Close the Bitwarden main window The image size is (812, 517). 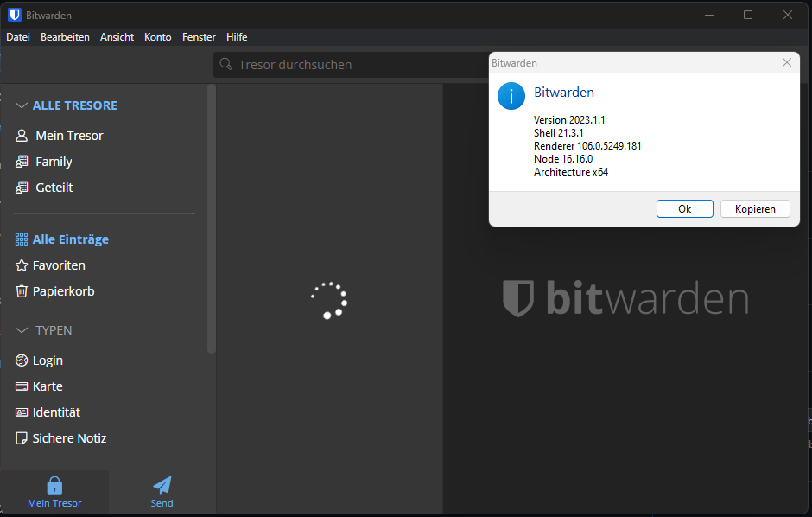788,15
